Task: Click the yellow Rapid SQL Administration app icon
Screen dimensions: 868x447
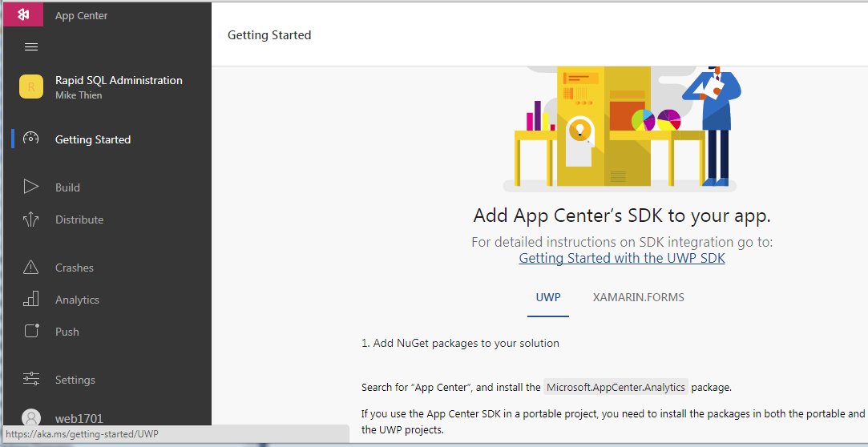Action: click(x=31, y=87)
